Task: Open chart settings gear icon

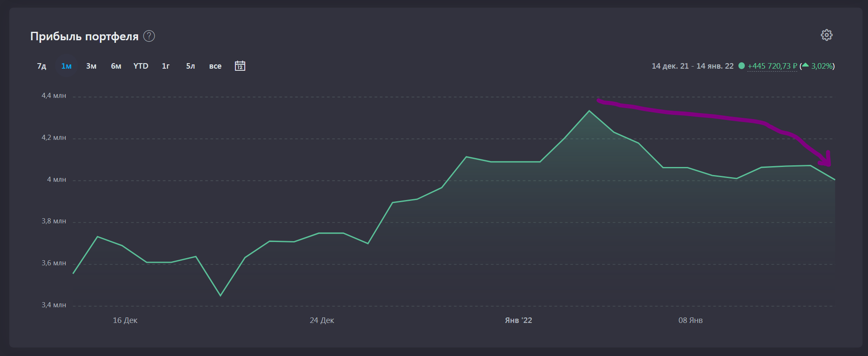Action: pyautogui.click(x=827, y=35)
